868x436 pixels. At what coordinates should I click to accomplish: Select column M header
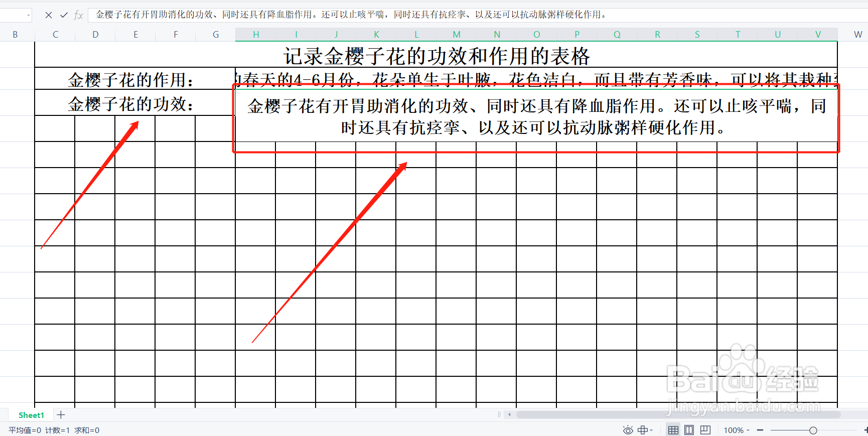click(x=457, y=35)
